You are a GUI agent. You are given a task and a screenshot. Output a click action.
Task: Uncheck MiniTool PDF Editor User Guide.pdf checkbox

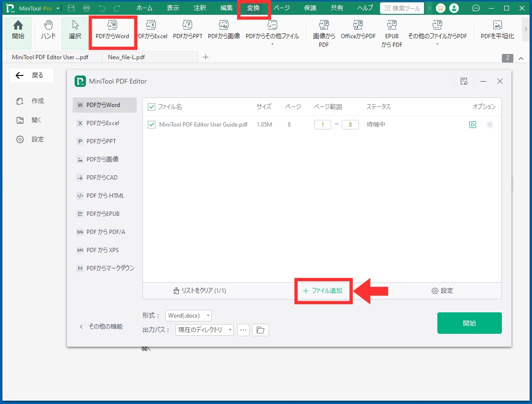(x=152, y=125)
